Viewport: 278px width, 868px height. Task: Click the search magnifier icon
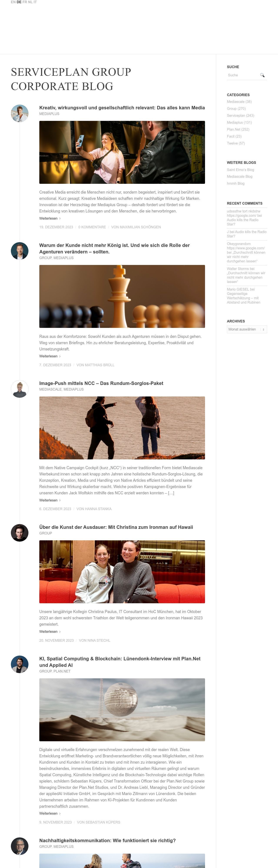262,75
